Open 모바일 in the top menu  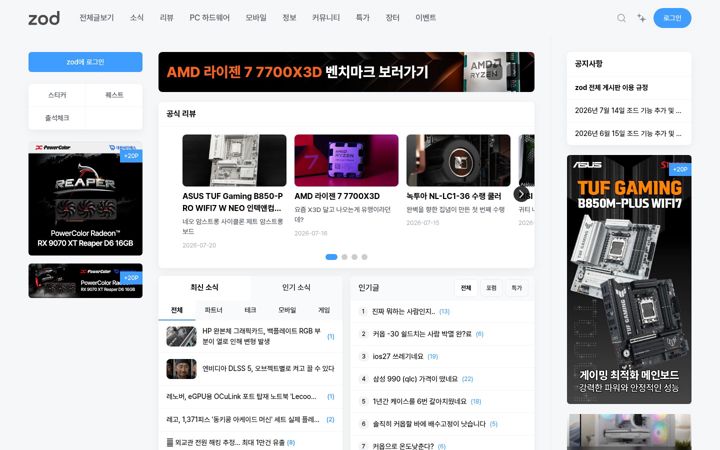[256, 18]
